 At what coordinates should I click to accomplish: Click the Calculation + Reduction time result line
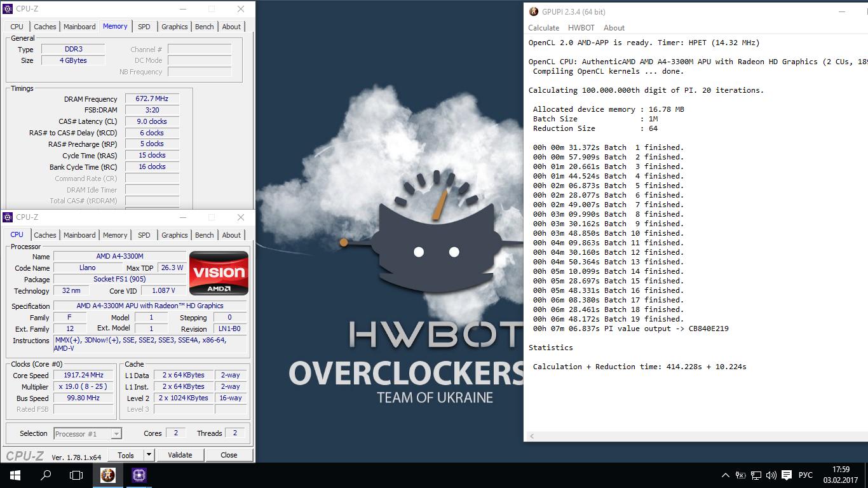[639, 367]
